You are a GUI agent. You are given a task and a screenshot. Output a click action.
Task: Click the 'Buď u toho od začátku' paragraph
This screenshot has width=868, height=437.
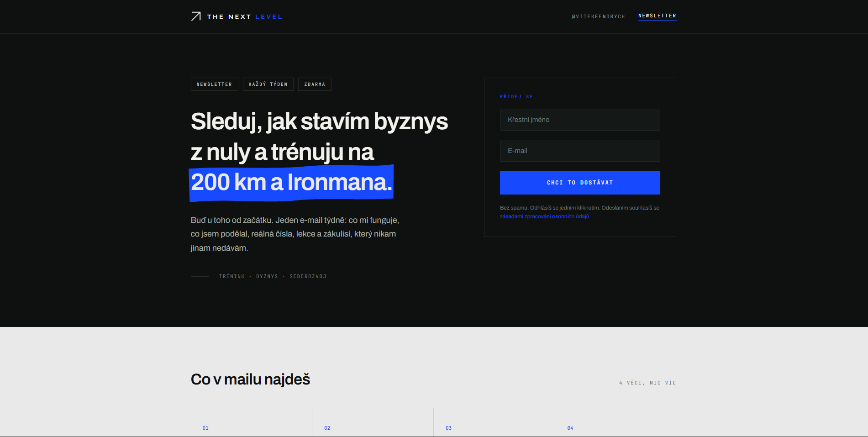coord(295,234)
